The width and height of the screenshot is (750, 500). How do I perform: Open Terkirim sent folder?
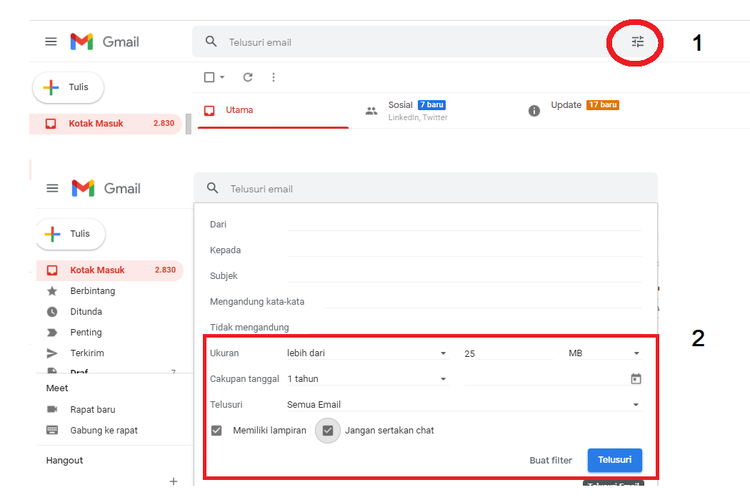(87, 353)
